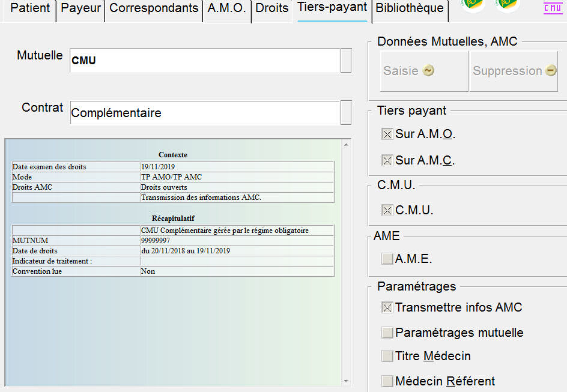The image size is (567, 392).
Task: Uncheck the Sur A.M.O. checkbox
Action: (x=387, y=134)
